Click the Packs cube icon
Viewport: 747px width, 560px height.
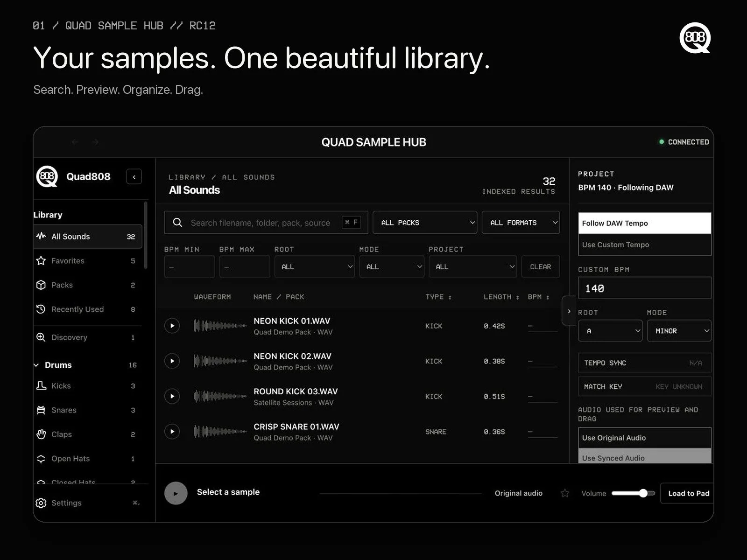(41, 285)
